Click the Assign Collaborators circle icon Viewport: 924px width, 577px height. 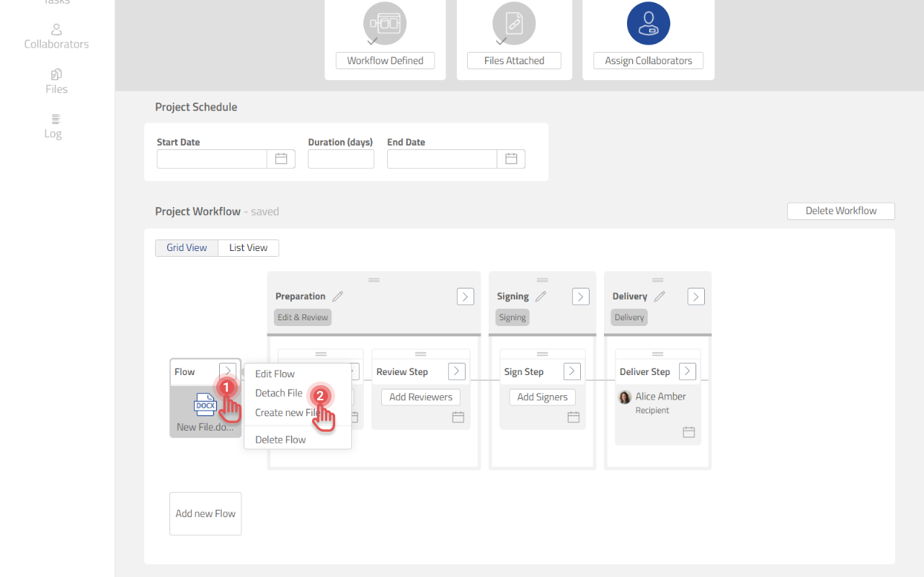(648, 24)
